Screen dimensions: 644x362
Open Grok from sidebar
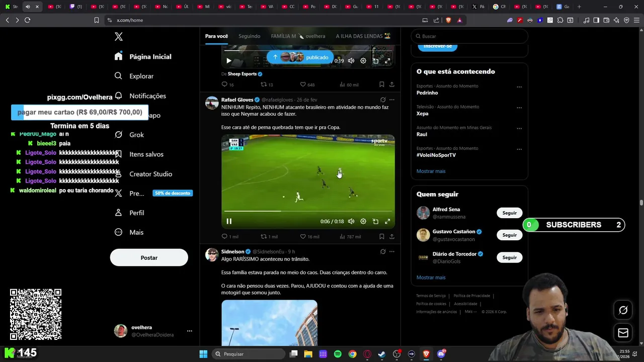click(129, 135)
